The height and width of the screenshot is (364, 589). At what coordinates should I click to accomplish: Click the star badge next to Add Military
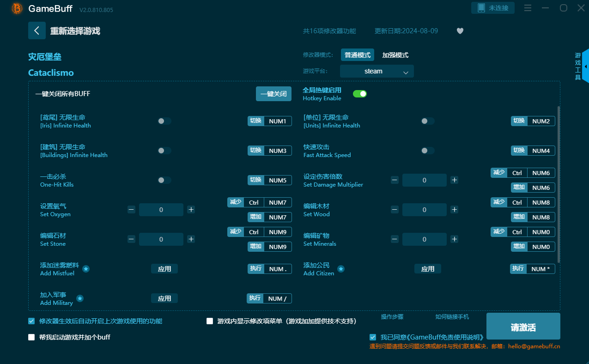pos(80,298)
